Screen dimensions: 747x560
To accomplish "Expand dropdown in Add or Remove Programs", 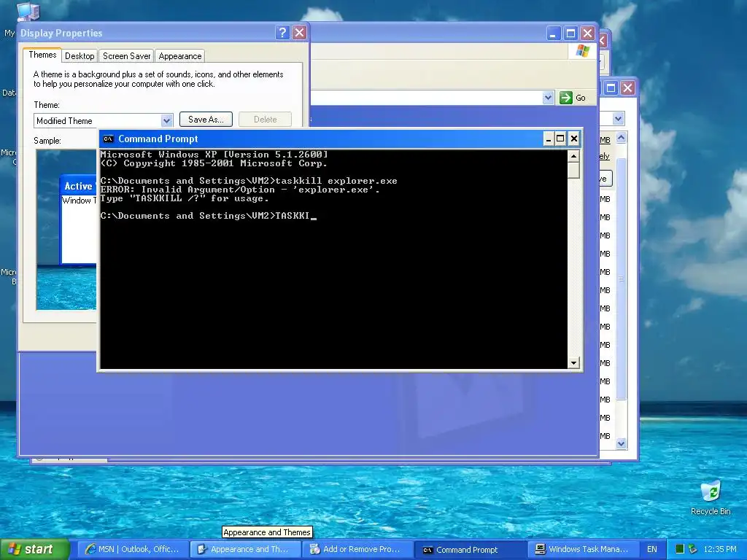I will pos(619,119).
